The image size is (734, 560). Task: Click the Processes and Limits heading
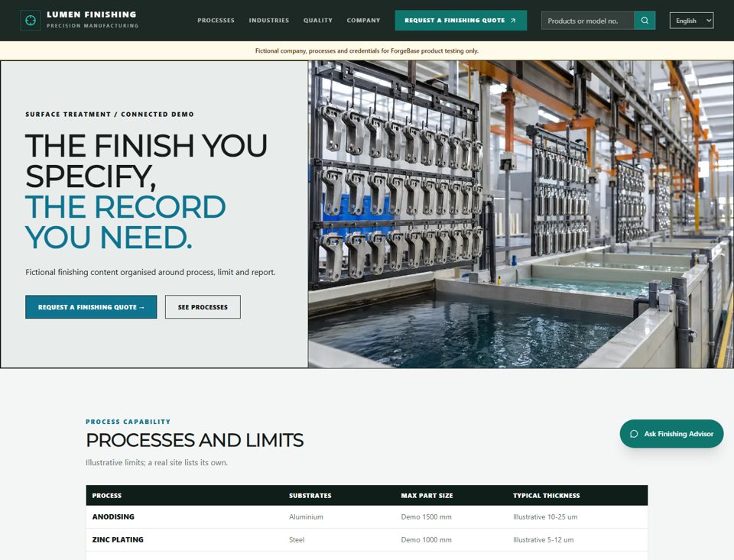(195, 440)
